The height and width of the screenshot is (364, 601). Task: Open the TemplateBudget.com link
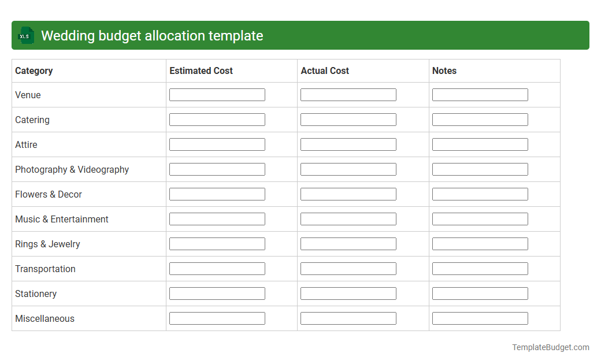click(550, 347)
